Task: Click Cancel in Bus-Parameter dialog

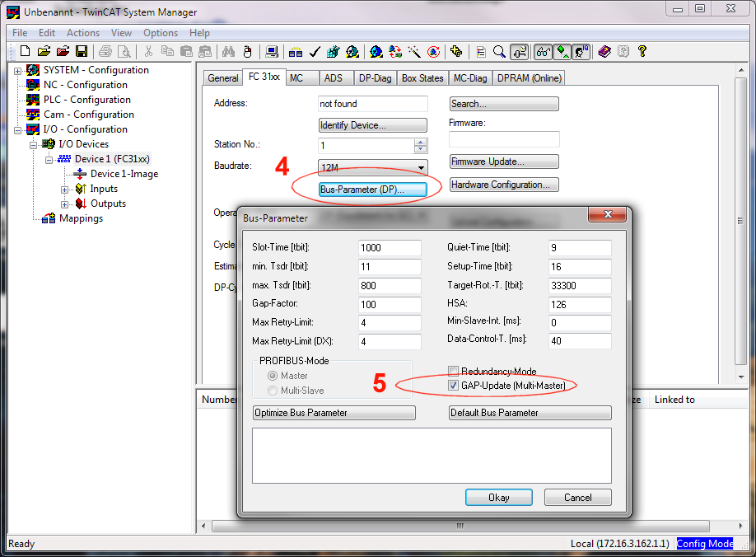Action: click(577, 497)
